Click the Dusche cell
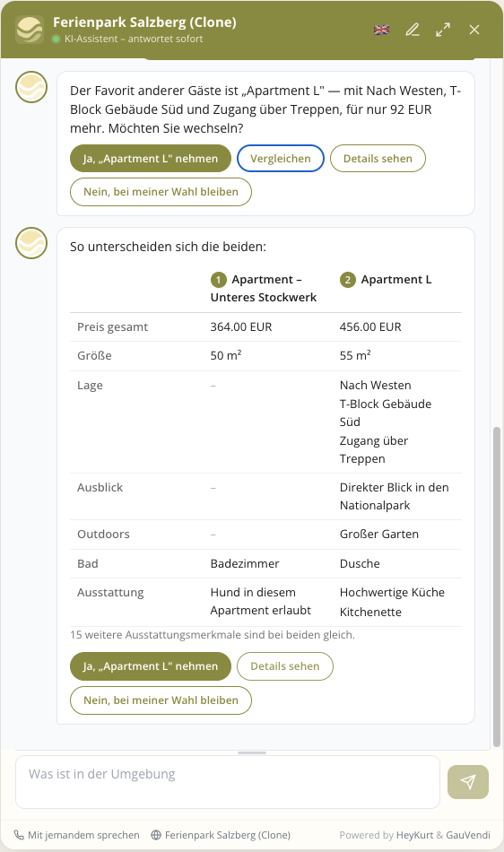The height and width of the screenshot is (852, 504). tap(360, 563)
